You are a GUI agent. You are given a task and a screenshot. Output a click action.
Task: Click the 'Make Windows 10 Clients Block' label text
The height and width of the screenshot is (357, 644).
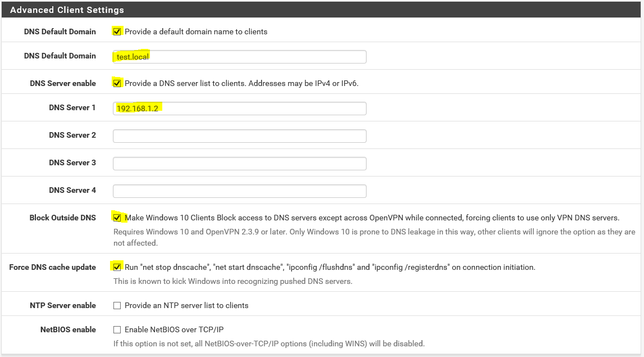pyautogui.click(x=372, y=218)
